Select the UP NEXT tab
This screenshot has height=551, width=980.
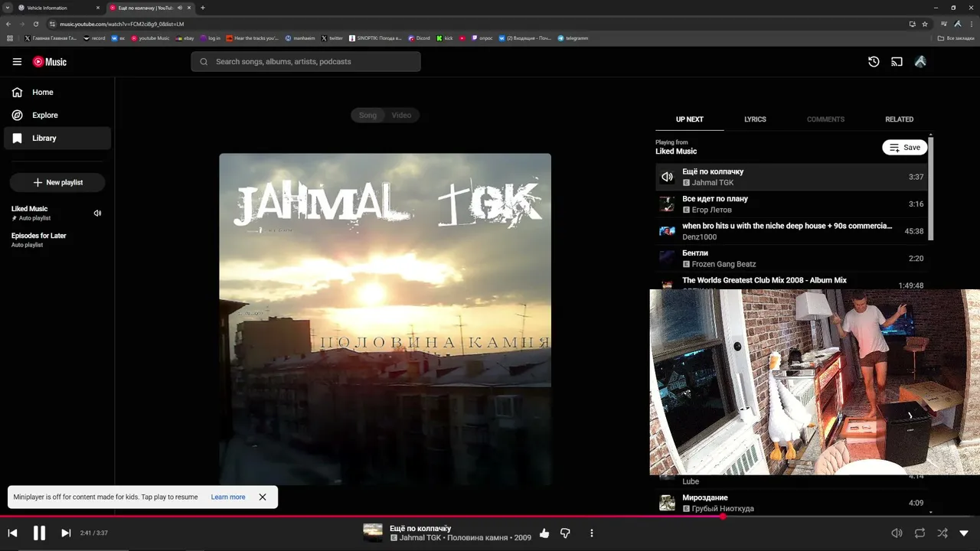689,119
